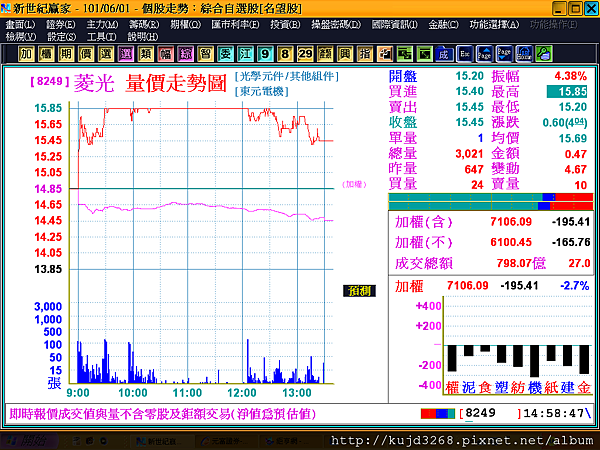This screenshot has height=450, width=600.
Task: Open the 證券(E) menu
Action: [60, 24]
